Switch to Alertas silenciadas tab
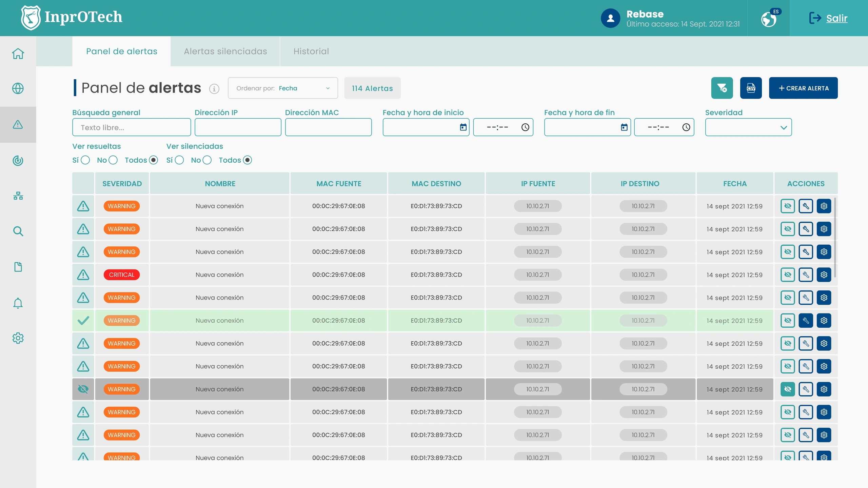The image size is (868, 488). [x=225, y=51]
